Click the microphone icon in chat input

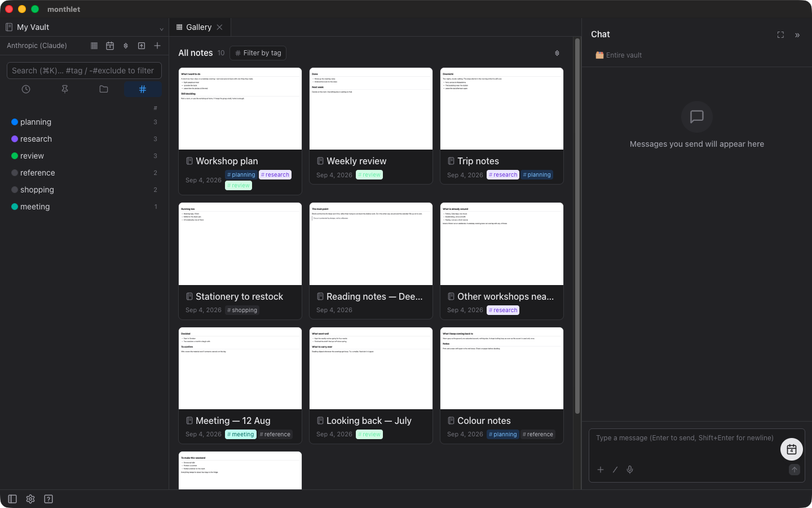(630, 470)
